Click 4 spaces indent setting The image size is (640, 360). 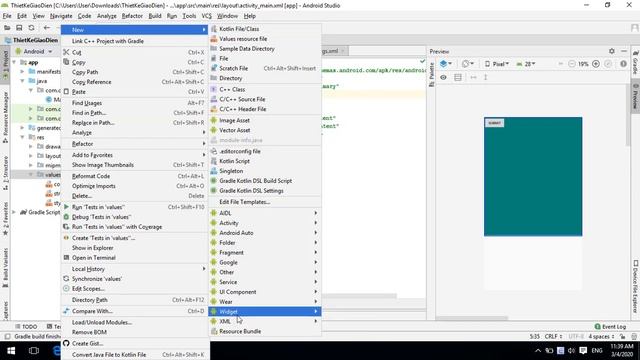point(601,337)
